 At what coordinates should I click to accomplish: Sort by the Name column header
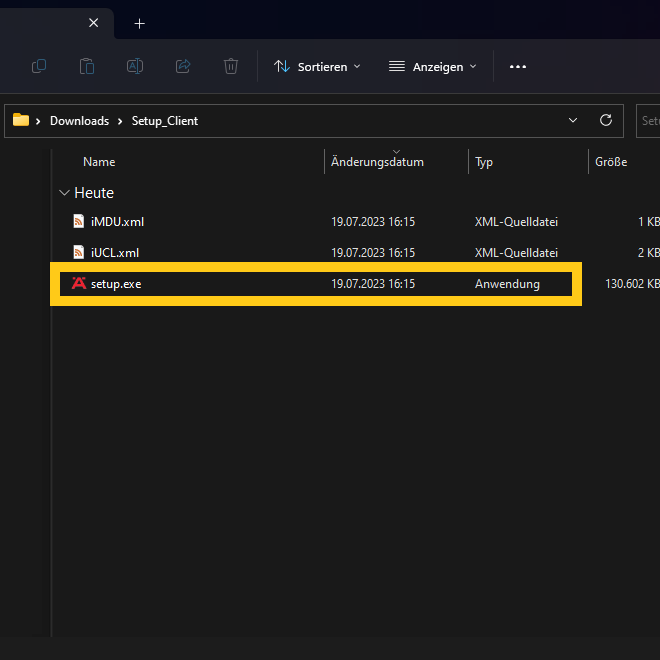coord(99,162)
